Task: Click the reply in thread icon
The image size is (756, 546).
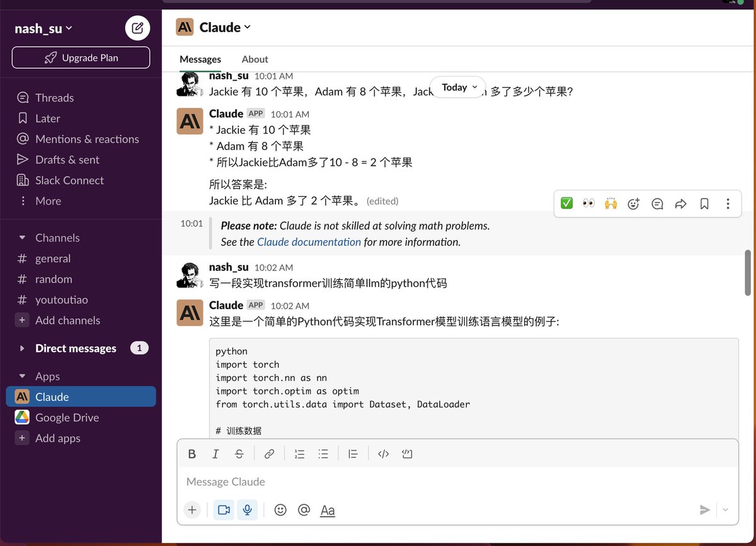Action: (x=657, y=203)
